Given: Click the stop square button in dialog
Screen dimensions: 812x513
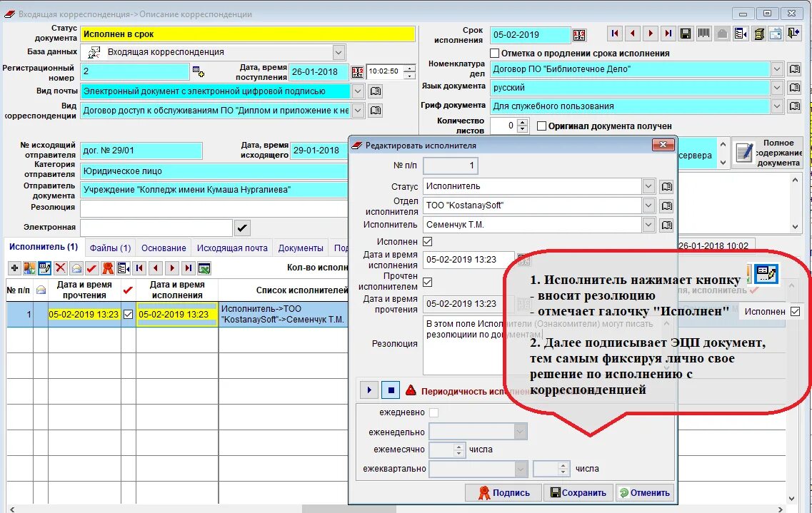Looking at the screenshot, I should pyautogui.click(x=391, y=390).
